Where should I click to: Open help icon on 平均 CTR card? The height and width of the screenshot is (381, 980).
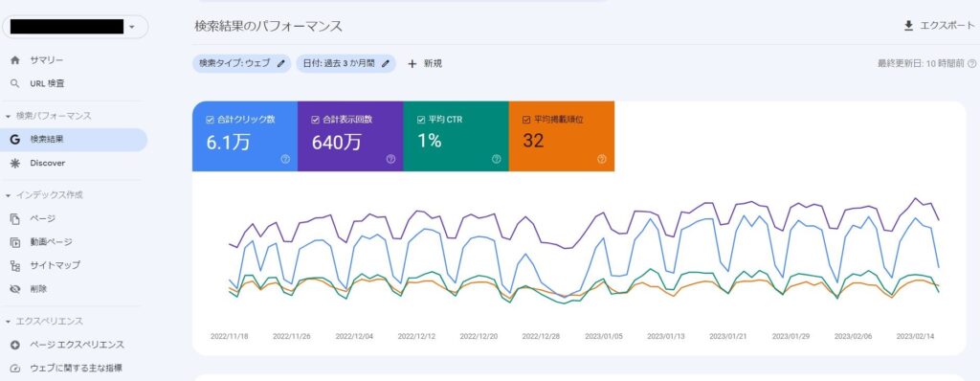[x=497, y=159]
